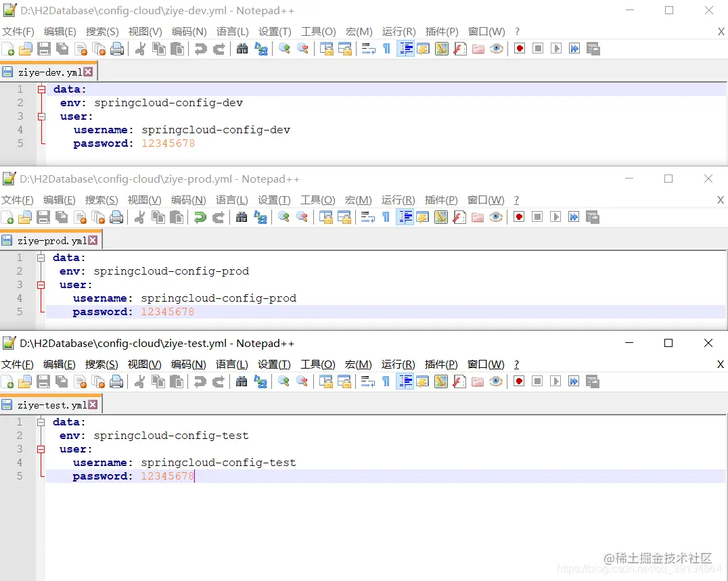
Task: Open Replace icon in ziye-prod window toolbar
Action: tap(260, 217)
